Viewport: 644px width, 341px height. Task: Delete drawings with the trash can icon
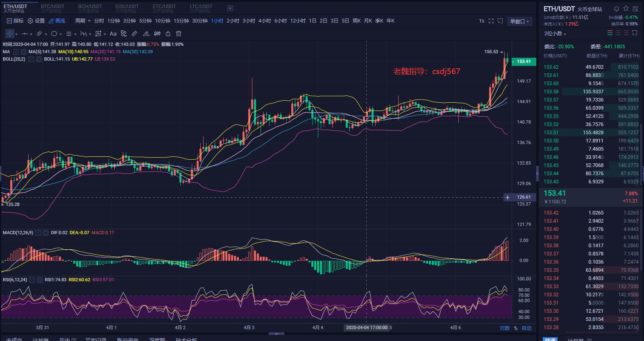pyautogui.click(x=179, y=34)
